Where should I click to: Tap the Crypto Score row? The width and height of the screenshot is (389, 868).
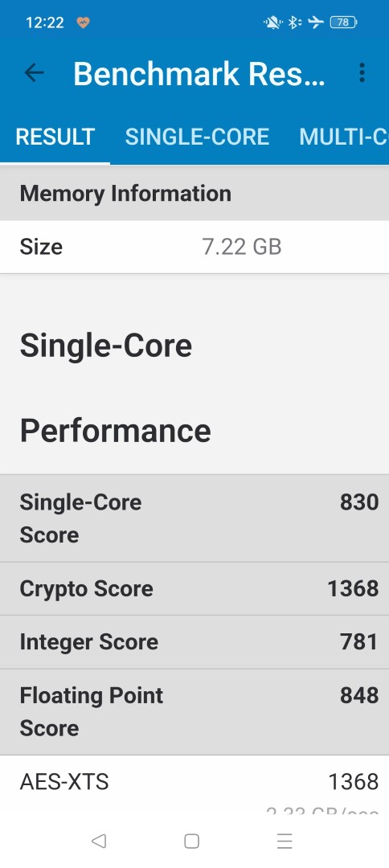click(194, 589)
